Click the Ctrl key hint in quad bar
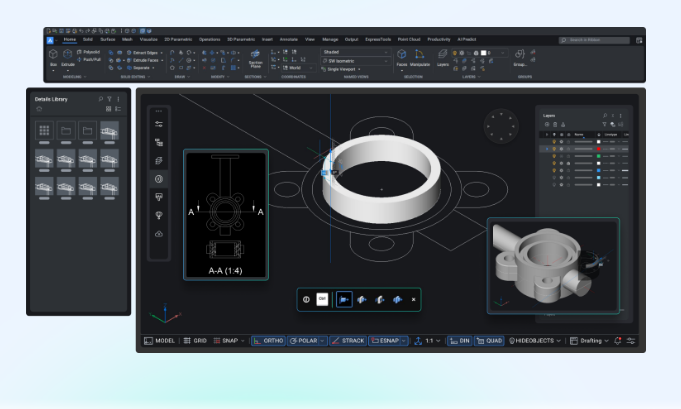 pyautogui.click(x=322, y=299)
